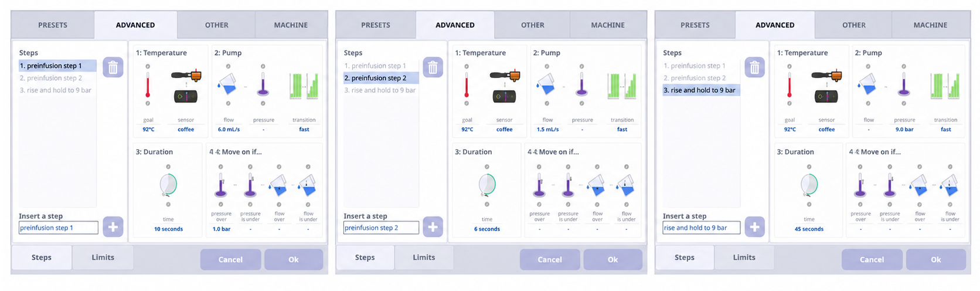Select highlighted step '3. rise and hold to 9 bar'

[701, 90]
